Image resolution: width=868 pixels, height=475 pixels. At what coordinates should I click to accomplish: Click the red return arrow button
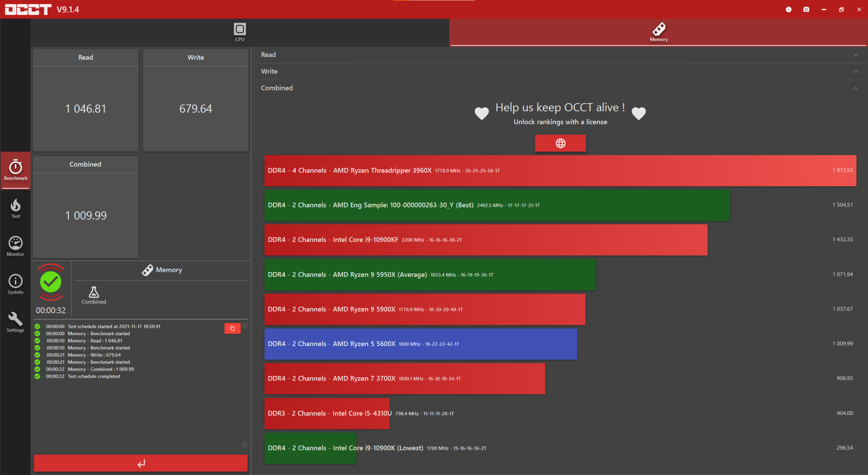pyautogui.click(x=141, y=463)
